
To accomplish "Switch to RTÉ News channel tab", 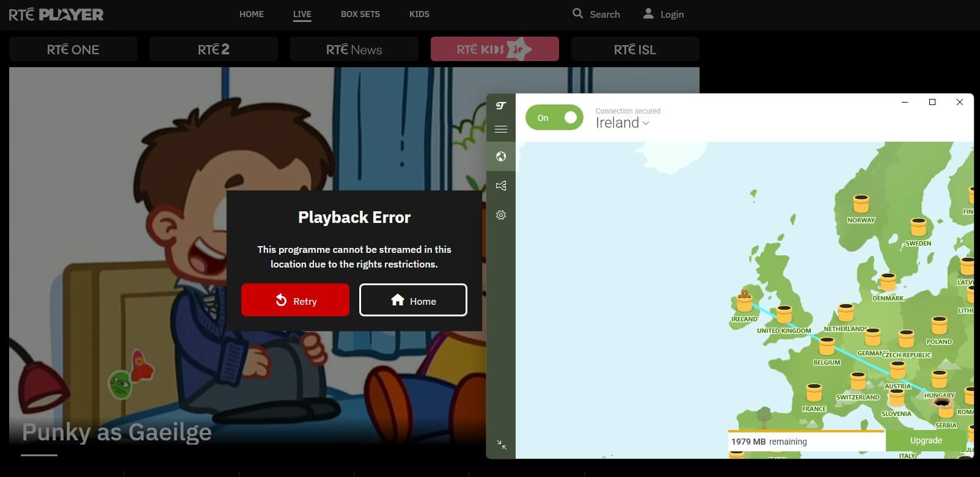I will pos(354,49).
